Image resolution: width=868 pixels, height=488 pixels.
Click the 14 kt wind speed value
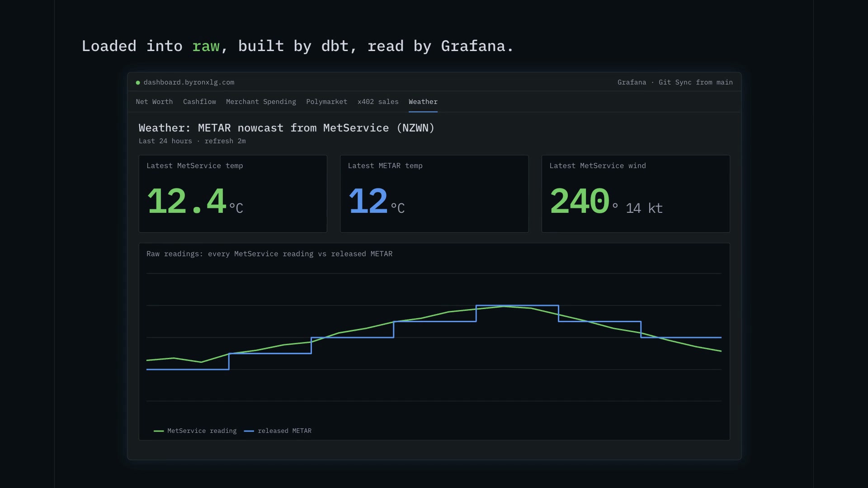click(644, 208)
